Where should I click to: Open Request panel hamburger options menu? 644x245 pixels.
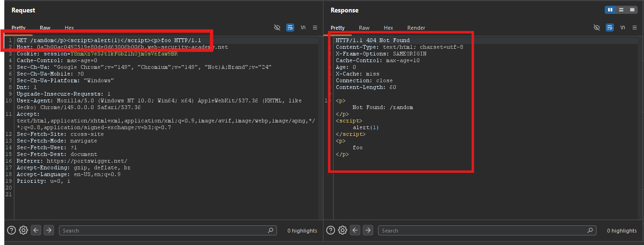coord(315,28)
